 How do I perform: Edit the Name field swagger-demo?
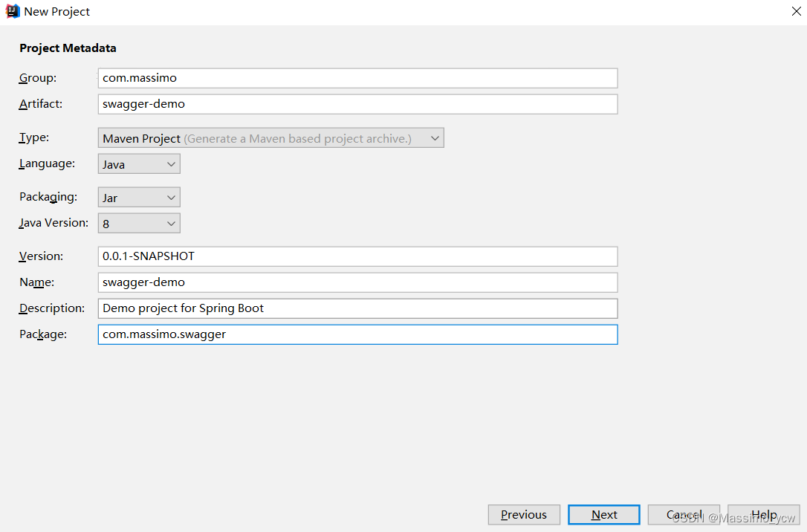pos(357,282)
